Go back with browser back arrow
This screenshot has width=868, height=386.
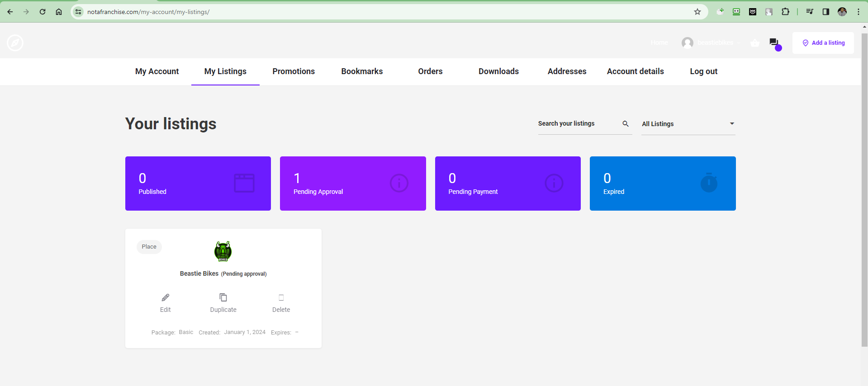coord(10,12)
